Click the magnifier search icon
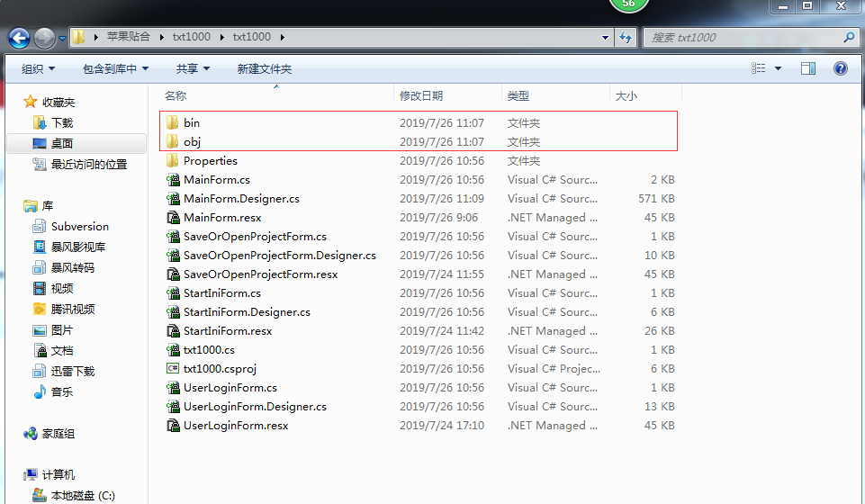This screenshot has width=865, height=504. [849, 38]
